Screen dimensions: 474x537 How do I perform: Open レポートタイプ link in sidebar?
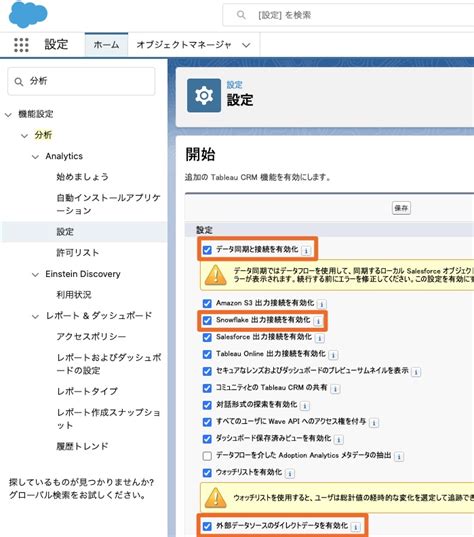pyautogui.click(x=87, y=391)
